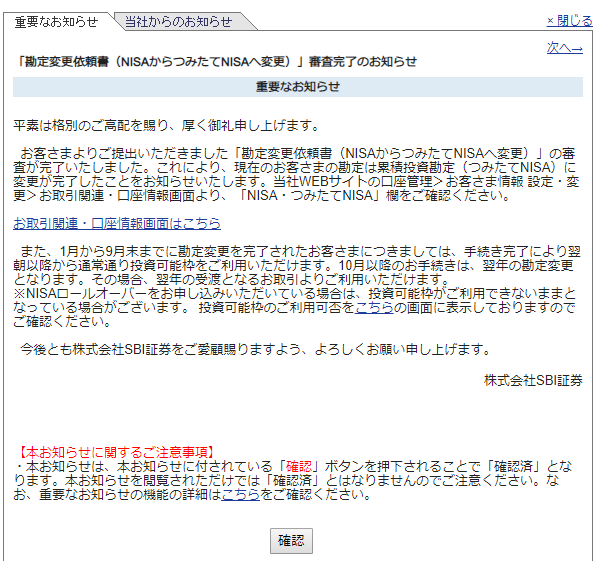The height and width of the screenshot is (561, 596).
Task: Go to the next notice via 次へ→
Action: click(564, 48)
